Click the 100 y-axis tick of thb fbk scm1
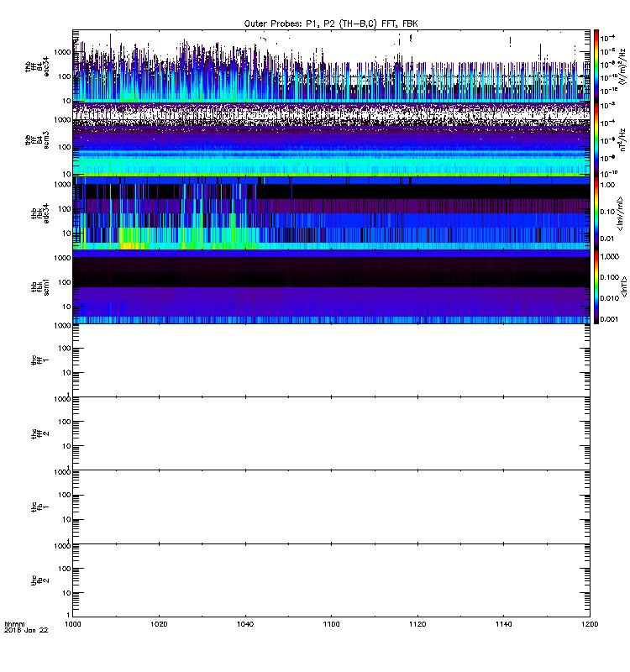630x672 pixels. pos(65,282)
